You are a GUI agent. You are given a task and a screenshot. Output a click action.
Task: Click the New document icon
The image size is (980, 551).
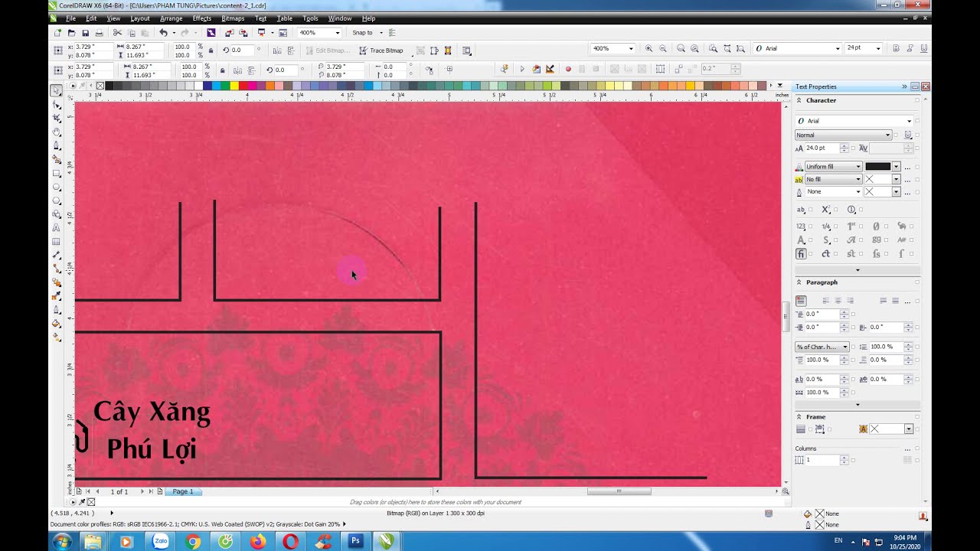(x=57, y=33)
